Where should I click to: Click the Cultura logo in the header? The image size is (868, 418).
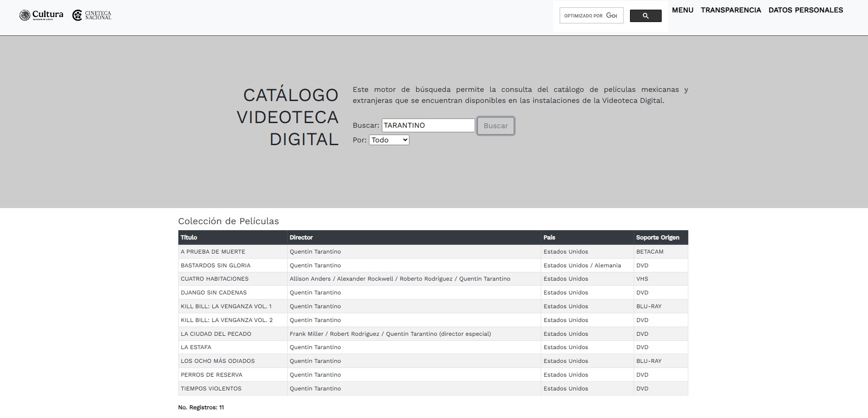click(x=41, y=15)
